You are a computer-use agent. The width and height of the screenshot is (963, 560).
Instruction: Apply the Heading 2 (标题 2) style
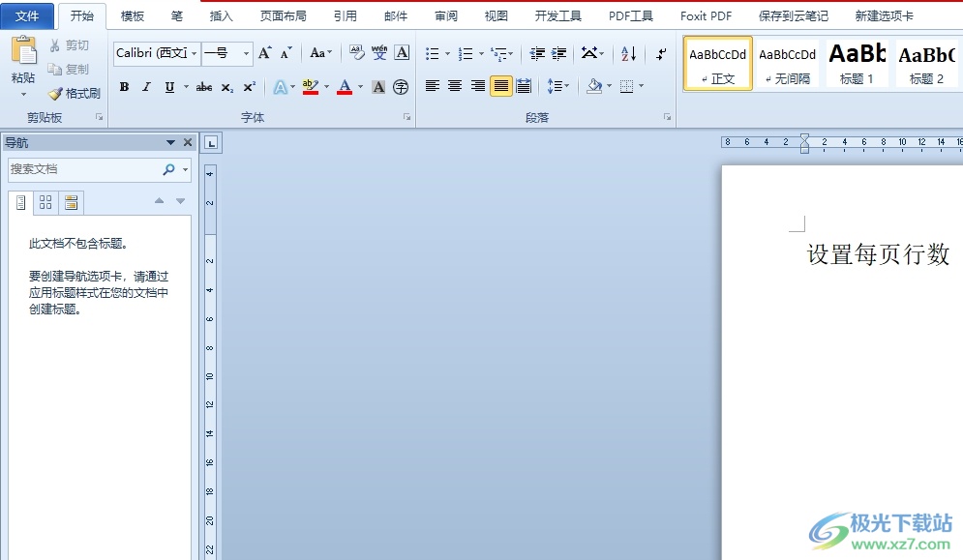pyautogui.click(x=926, y=63)
